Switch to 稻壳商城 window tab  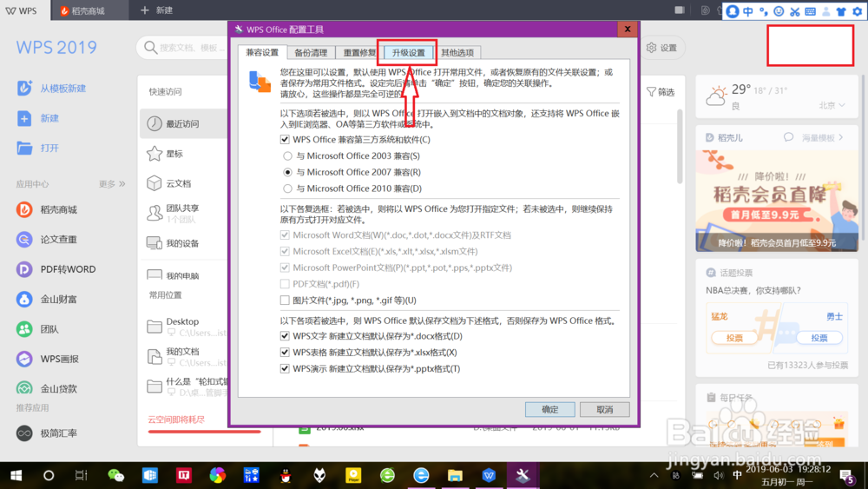pyautogui.click(x=89, y=10)
